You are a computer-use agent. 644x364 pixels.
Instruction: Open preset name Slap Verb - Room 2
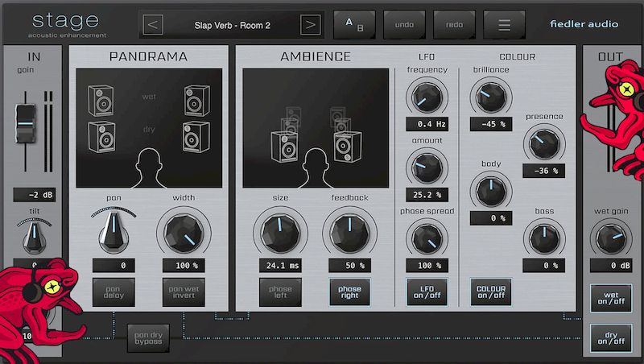(232, 26)
